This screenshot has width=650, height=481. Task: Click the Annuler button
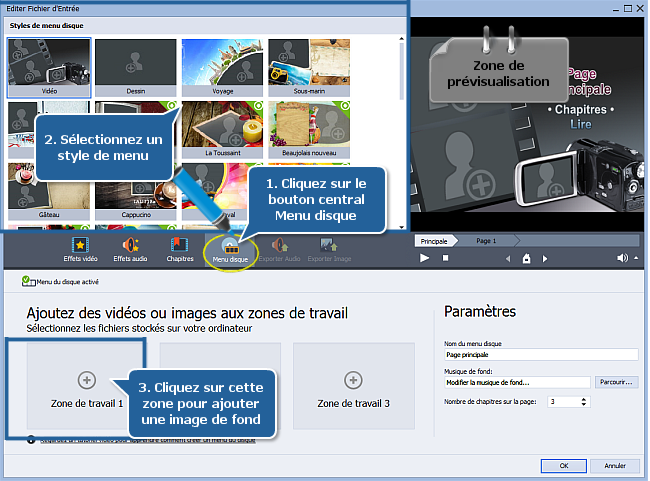coord(615,466)
